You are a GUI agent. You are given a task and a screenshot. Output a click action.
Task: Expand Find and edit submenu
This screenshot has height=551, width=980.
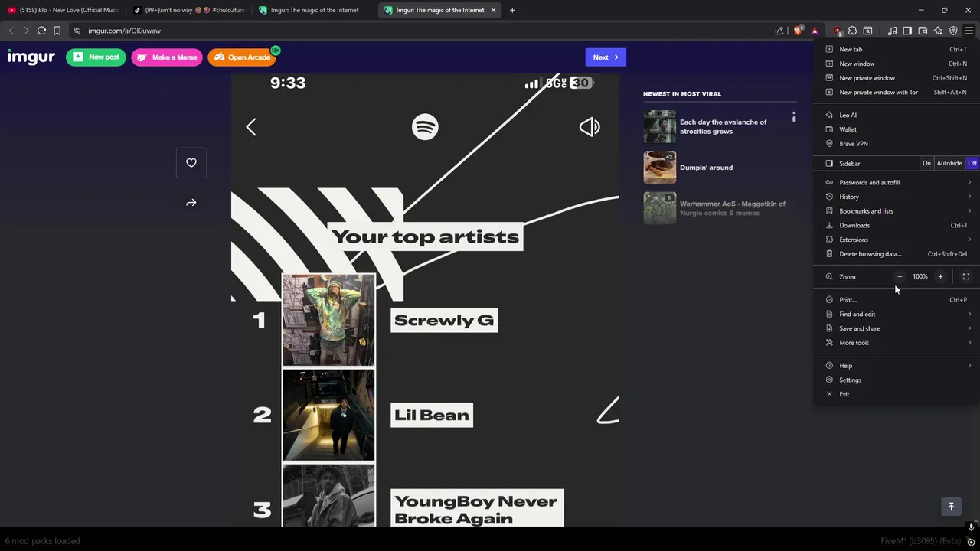(x=897, y=314)
